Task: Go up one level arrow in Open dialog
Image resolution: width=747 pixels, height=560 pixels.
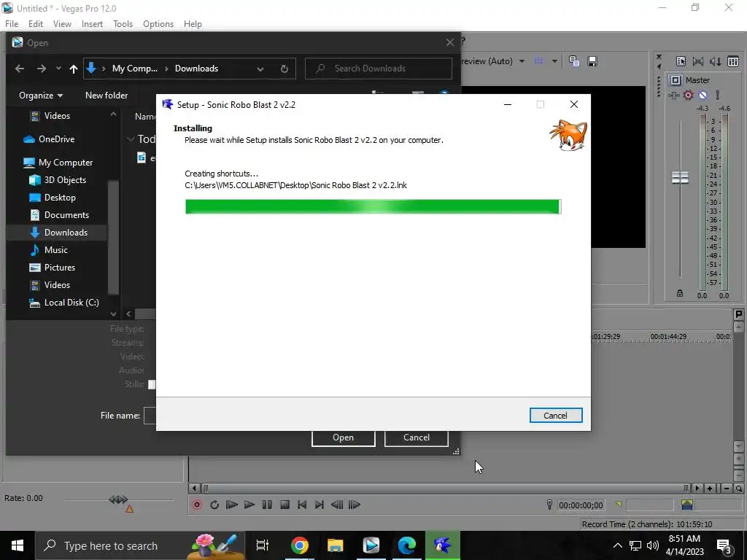Action: pyautogui.click(x=74, y=69)
